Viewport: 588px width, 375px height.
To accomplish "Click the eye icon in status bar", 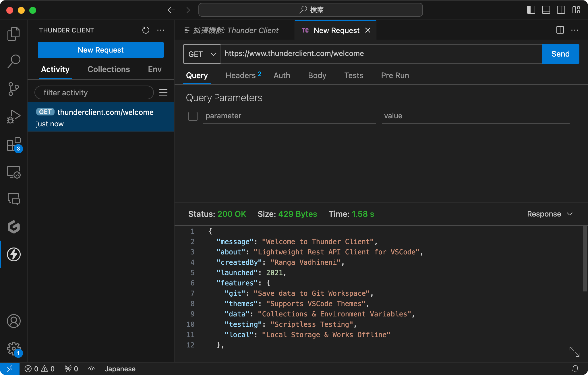I will tap(91, 369).
